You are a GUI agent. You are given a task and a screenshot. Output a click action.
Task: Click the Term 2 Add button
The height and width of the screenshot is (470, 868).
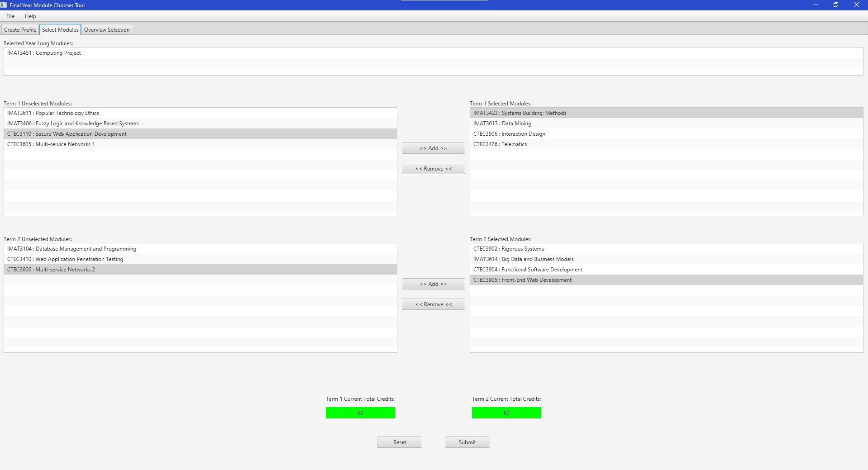[433, 284]
